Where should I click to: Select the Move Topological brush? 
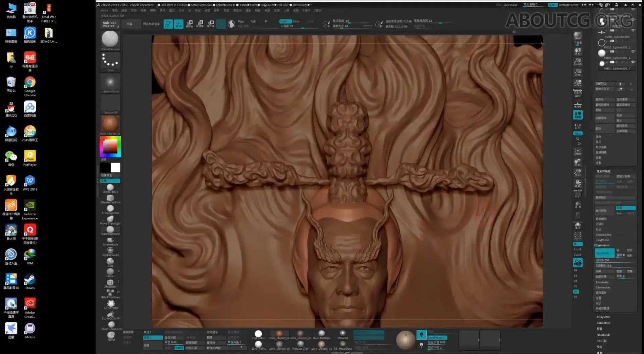tap(110, 219)
